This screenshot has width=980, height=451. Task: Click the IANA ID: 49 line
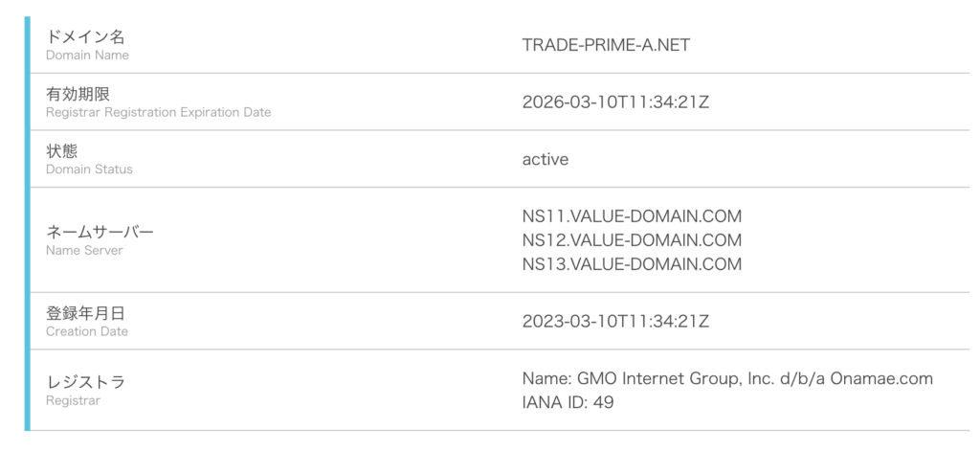[x=568, y=402]
